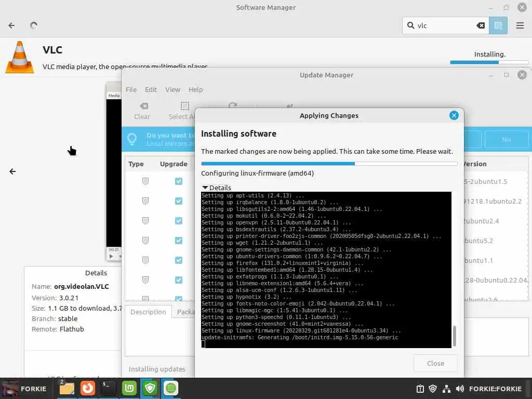This screenshot has height=399, width=532.
Task: Click the search field containing vlc
Action: point(445,25)
